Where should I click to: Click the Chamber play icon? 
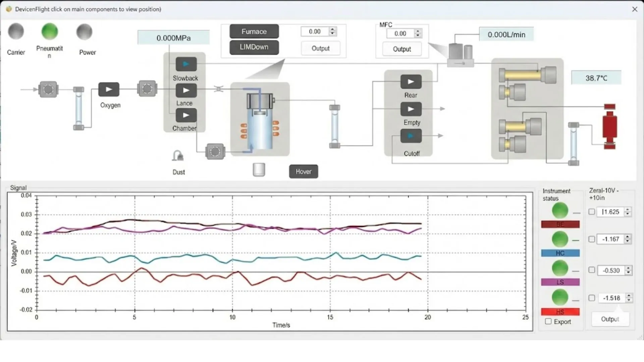(186, 115)
